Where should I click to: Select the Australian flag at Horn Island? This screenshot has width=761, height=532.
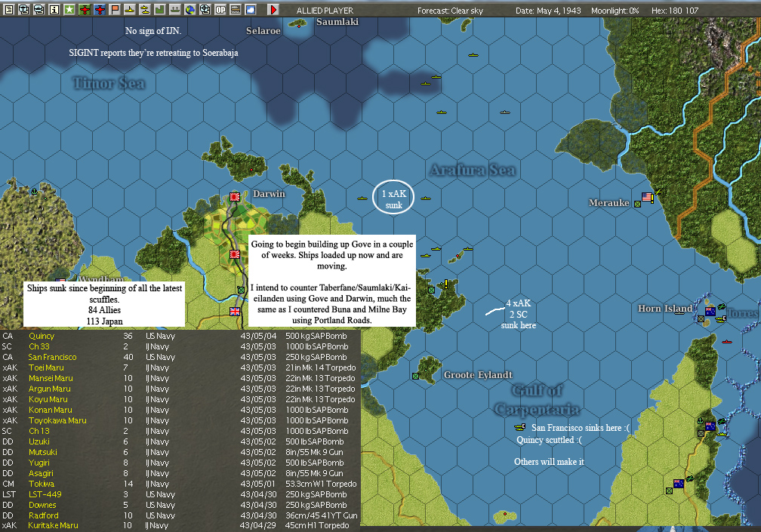coord(710,312)
